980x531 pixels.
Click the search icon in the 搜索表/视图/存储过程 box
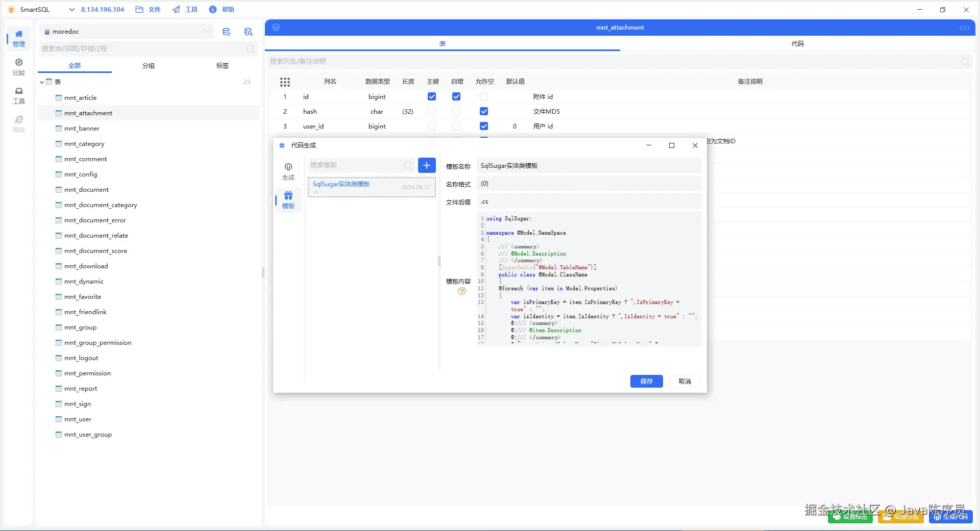coord(251,49)
